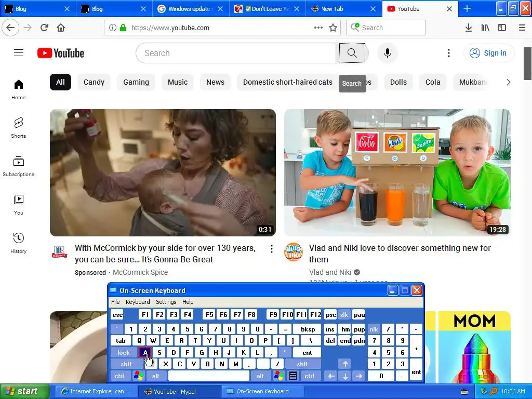Bookmark this page with the star
The image size is (532, 399).
click(x=333, y=28)
